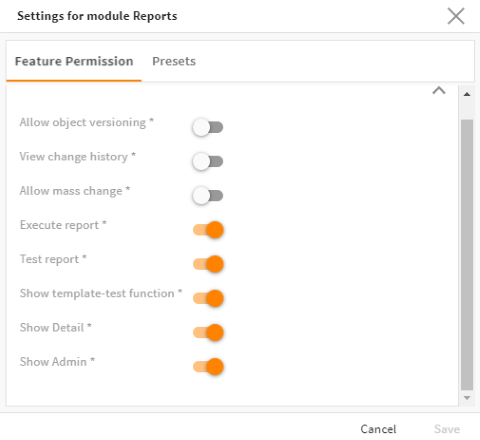Close the Settings for module Reports dialog
This screenshot has height=440, width=480.
[x=456, y=16]
